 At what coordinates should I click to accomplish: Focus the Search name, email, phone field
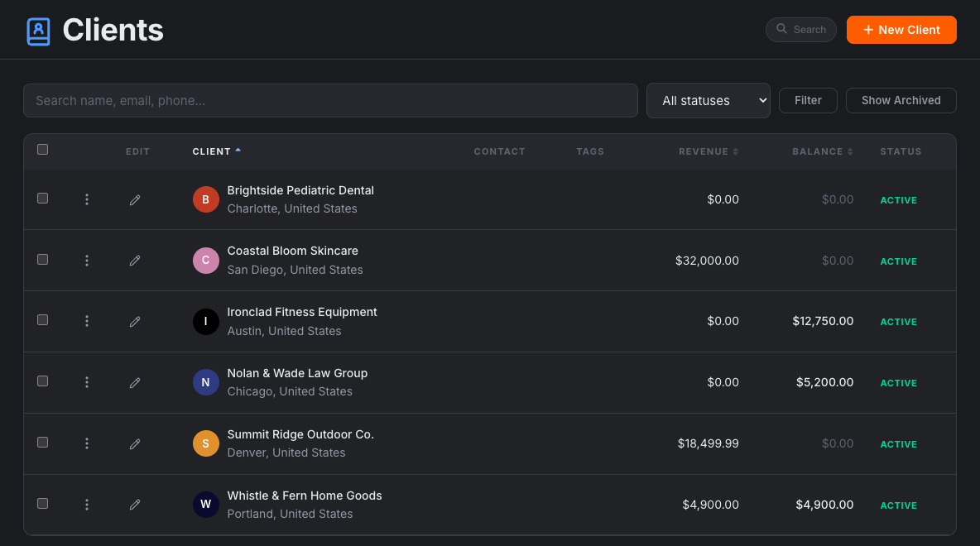click(330, 101)
